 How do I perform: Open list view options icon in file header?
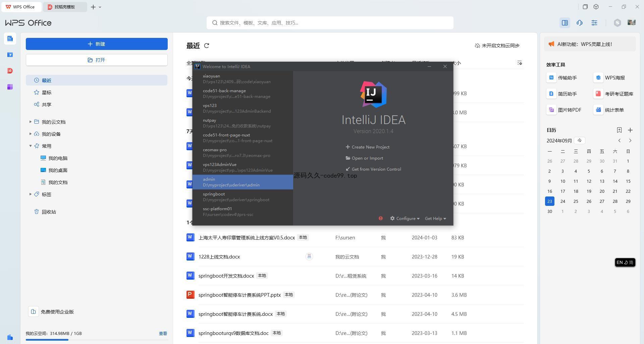[x=520, y=63]
